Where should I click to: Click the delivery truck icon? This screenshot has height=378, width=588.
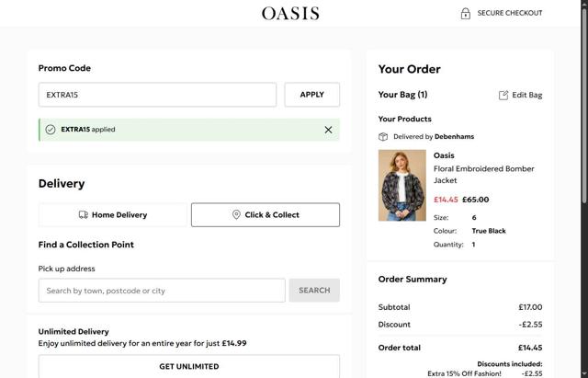point(84,215)
